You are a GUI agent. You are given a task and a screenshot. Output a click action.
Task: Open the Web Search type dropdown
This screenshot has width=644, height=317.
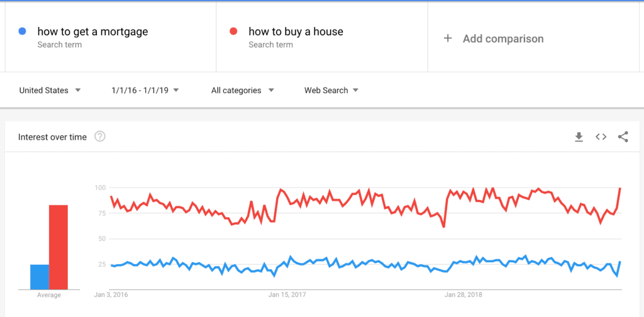pos(331,91)
